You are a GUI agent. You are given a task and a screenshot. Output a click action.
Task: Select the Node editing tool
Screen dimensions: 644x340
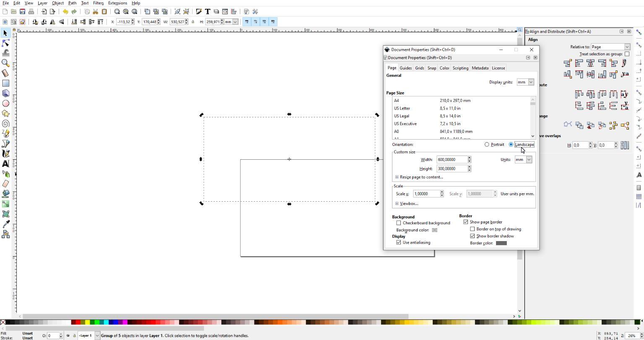click(5, 43)
